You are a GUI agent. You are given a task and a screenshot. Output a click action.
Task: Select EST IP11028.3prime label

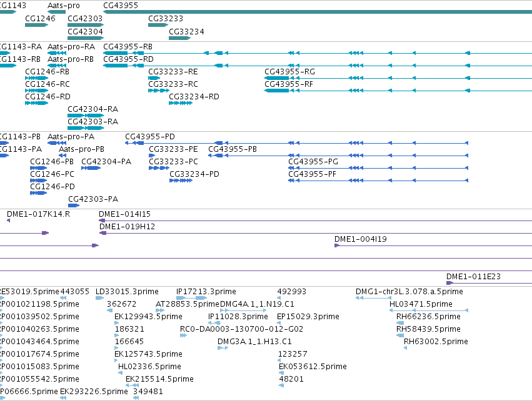coord(238,317)
